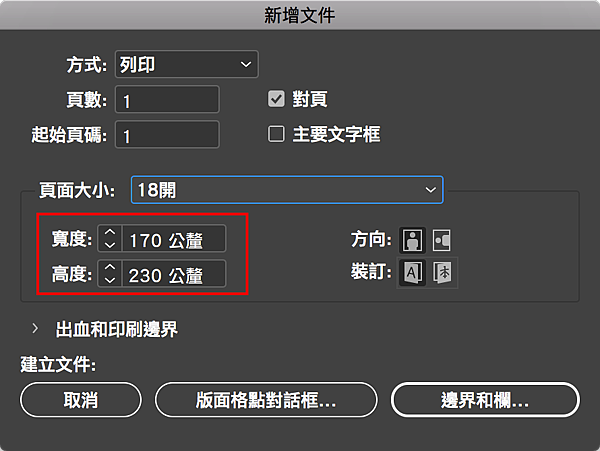Click the 新增文件 dialog title

tap(300, 16)
